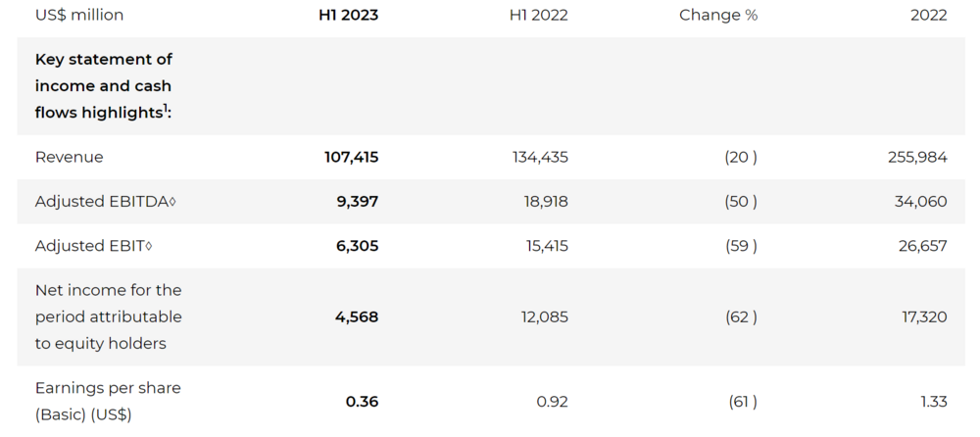Click the Adjusted EBITDA change value (50)

point(741,202)
